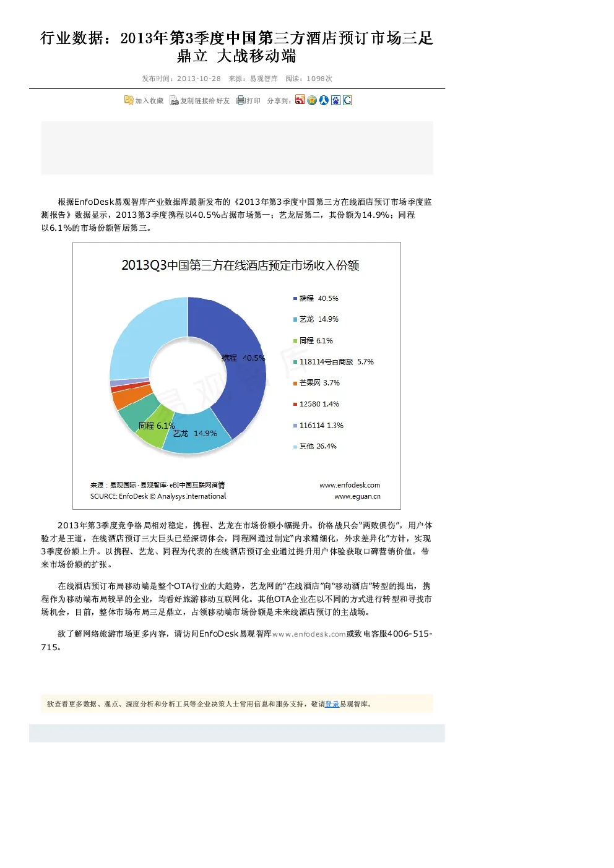Click the www.enfodesk.com link in the last paragraph
The height and width of the screenshot is (868, 614).
[x=309, y=634]
